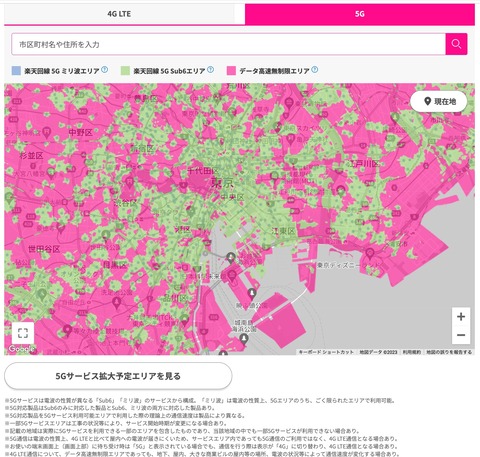The height and width of the screenshot is (457, 480).
Task: Click the Google logo on map
Action: pyautogui.click(x=21, y=349)
